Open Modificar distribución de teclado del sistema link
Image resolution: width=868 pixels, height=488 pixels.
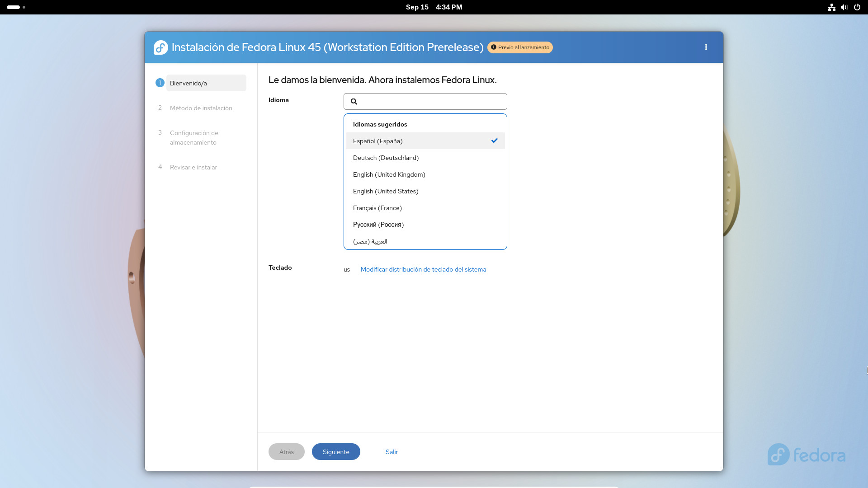pyautogui.click(x=423, y=269)
